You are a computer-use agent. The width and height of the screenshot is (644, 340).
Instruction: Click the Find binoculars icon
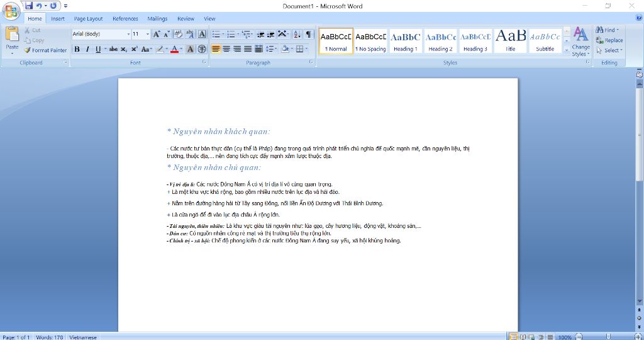click(x=599, y=30)
